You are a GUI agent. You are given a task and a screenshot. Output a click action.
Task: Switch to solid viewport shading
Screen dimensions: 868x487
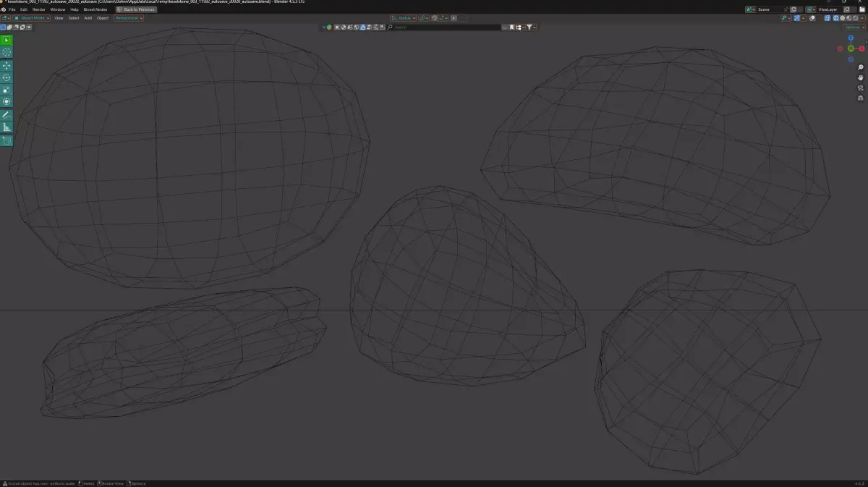(842, 18)
